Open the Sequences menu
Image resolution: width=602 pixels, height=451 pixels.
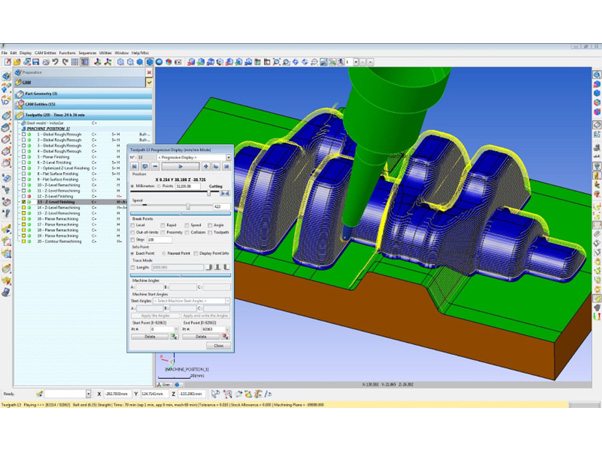click(88, 53)
